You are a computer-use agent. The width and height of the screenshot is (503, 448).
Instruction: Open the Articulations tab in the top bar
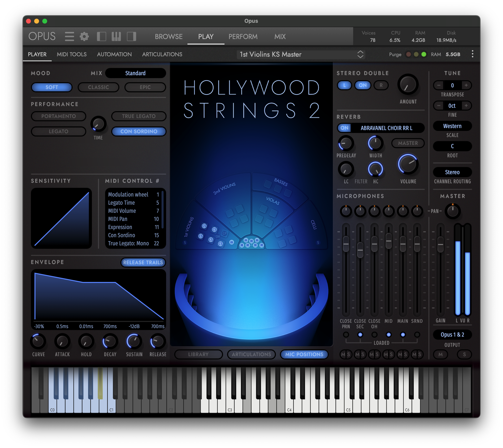tap(162, 54)
